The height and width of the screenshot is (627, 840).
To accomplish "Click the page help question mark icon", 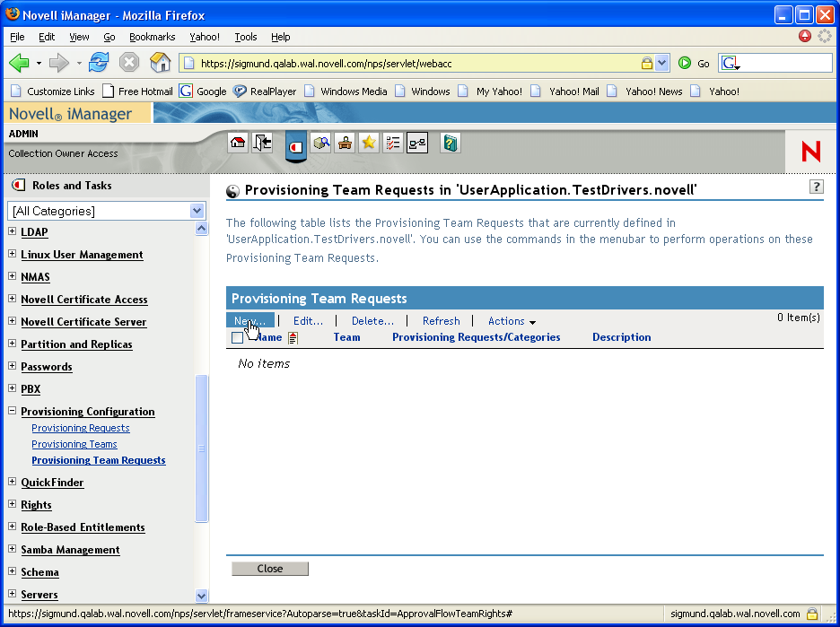I will [816, 187].
